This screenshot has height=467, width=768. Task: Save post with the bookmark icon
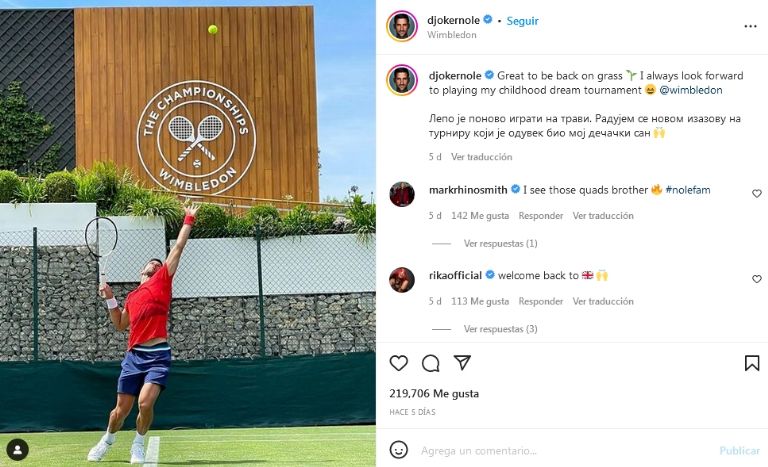pos(752,363)
